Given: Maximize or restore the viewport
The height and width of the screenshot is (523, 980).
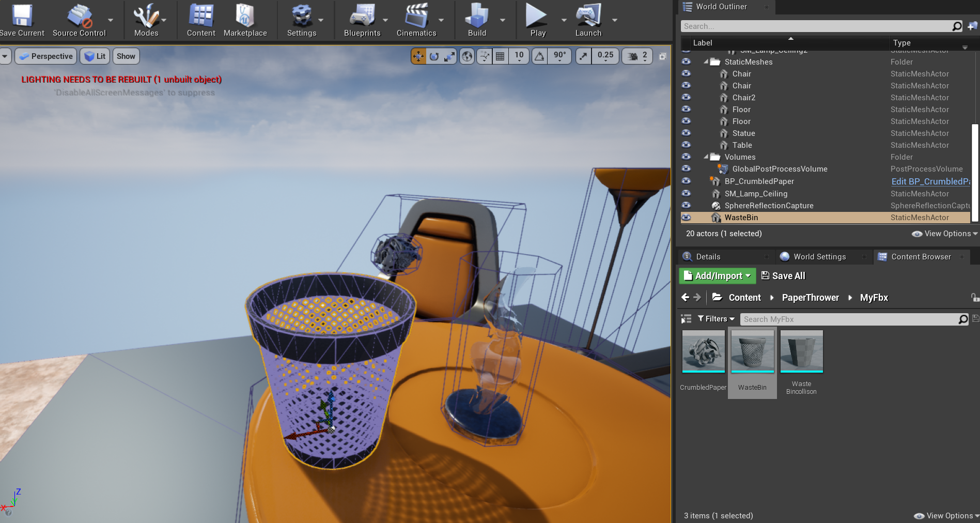Looking at the screenshot, I should click(x=662, y=56).
